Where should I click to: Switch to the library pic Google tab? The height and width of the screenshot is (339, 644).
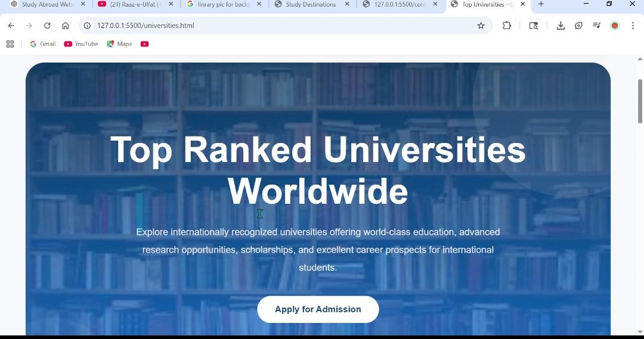tap(224, 5)
